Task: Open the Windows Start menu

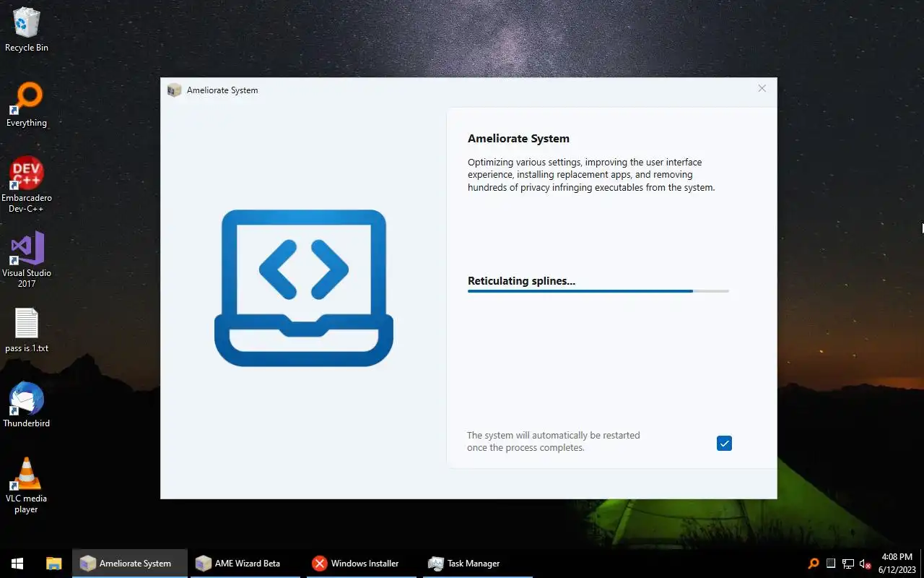Action: point(17,564)
